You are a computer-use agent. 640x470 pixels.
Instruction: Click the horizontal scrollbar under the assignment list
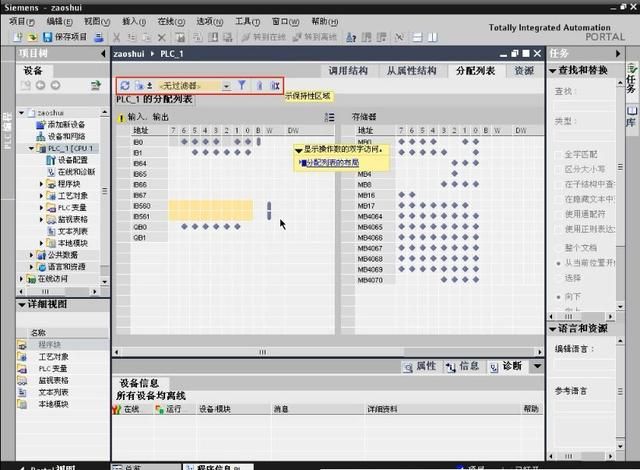click(328, 352)
